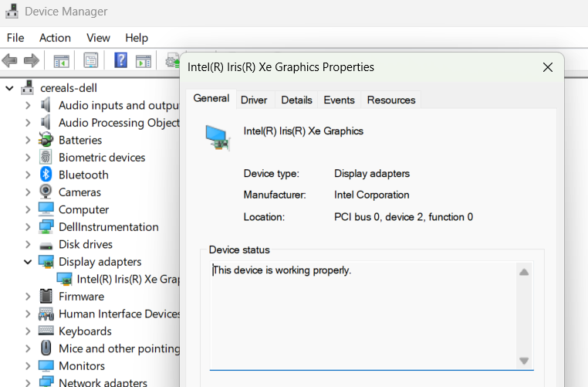
Task: Click inside the Device status text box
Action: point(363,316)
